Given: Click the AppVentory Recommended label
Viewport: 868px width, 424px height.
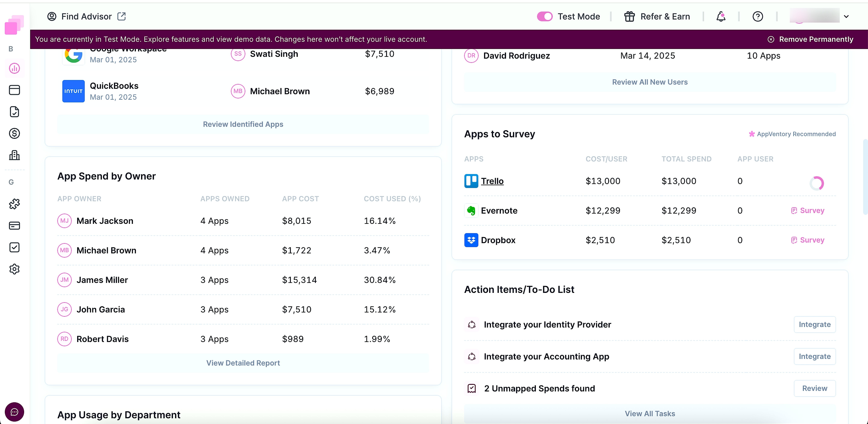Looking at the screenshot, I should (792, 134).
